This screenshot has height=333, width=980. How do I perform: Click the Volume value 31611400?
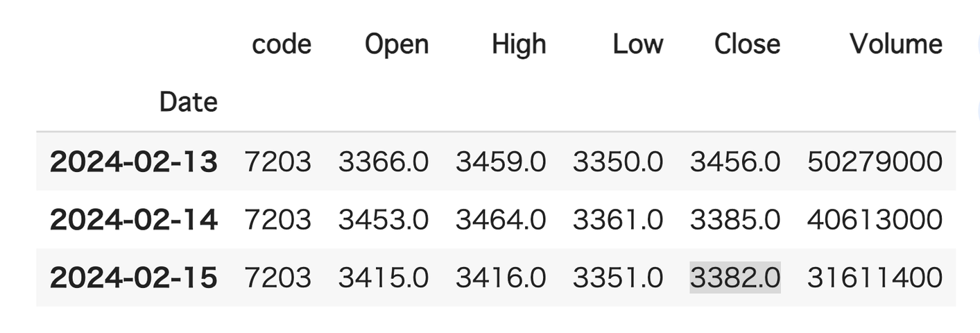pos(875,277)
